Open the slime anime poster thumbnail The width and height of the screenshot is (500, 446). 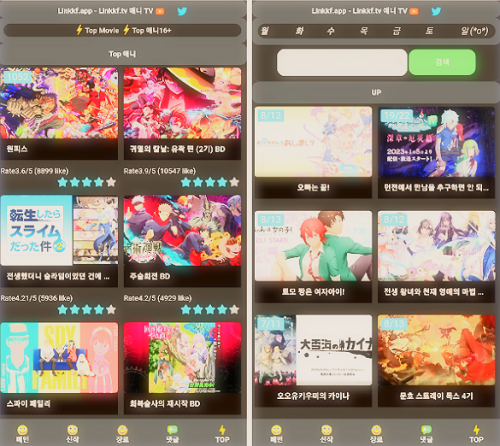(x=59, y=230)
